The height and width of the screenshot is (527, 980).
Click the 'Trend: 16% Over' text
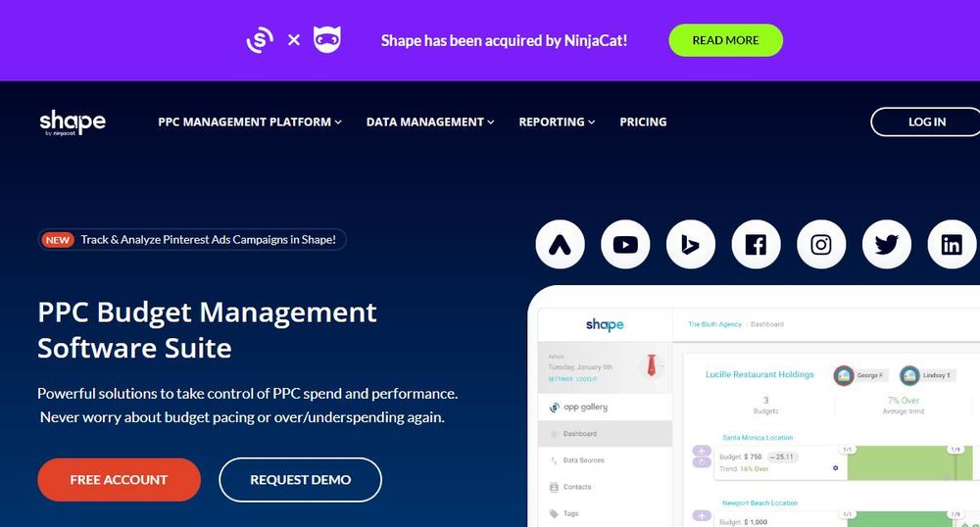coord(744,469)
